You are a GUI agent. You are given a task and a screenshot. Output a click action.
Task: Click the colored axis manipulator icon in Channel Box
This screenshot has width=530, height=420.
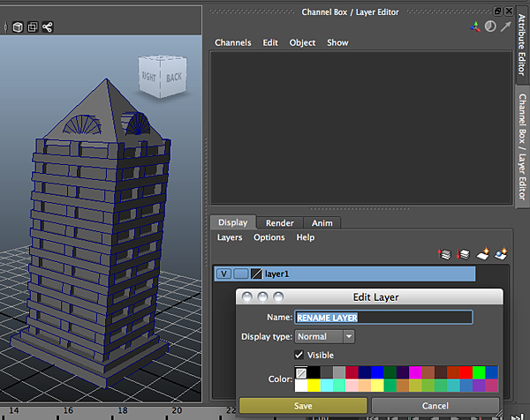tap(475, 26)
